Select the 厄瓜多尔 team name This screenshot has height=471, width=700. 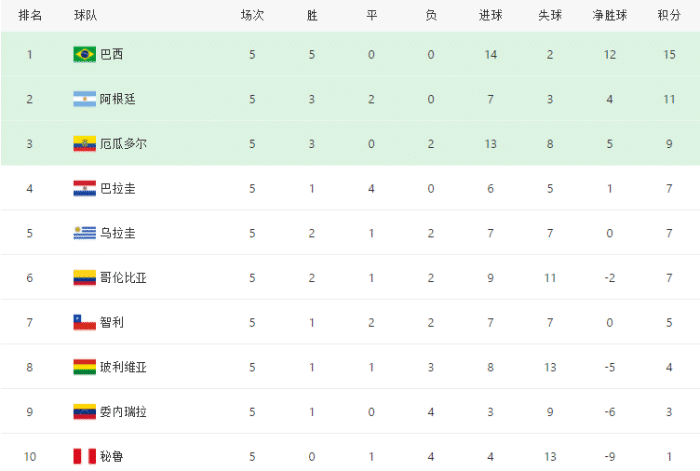pyautogui.click(x=124, y=143)
